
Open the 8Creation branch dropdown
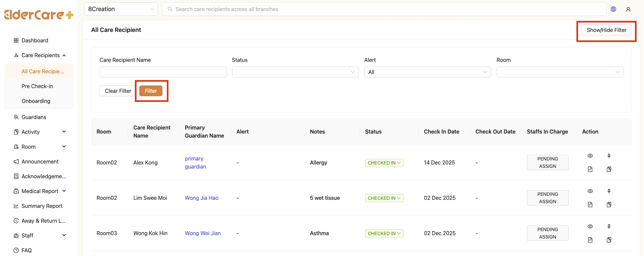click(x=121, y=9)
